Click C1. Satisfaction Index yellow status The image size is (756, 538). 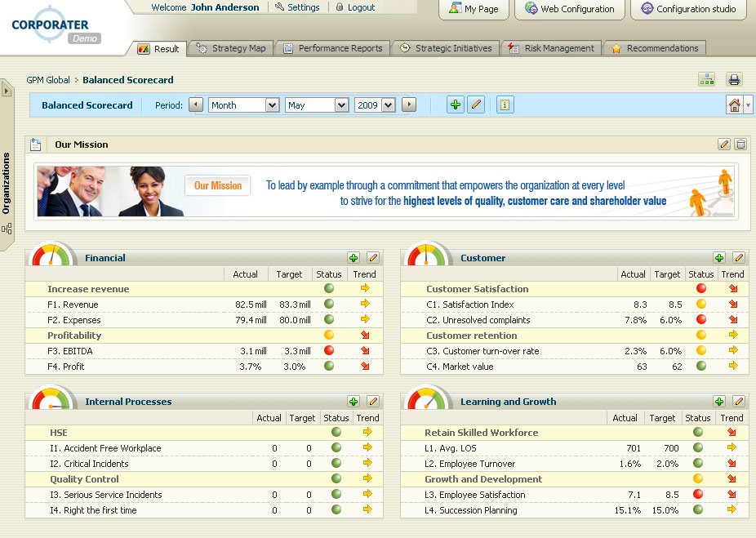click(x=701, y=305)
